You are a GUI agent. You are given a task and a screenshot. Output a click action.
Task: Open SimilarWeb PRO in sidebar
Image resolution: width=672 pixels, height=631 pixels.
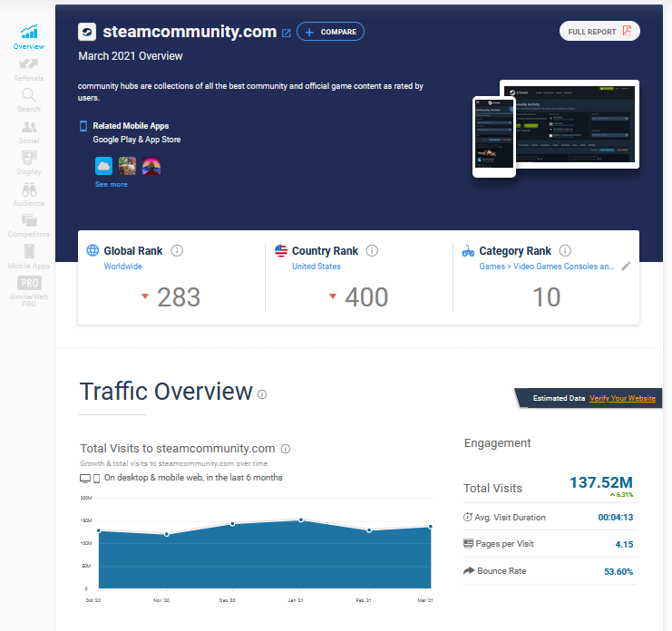coord(29,291)
